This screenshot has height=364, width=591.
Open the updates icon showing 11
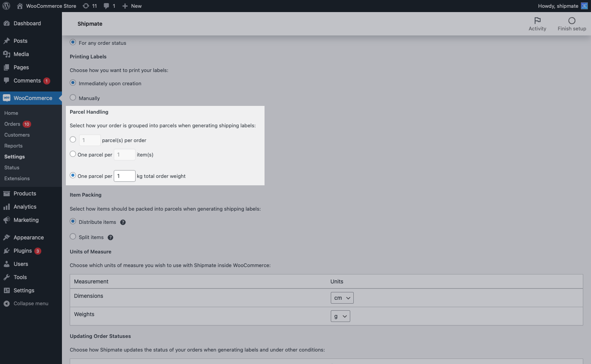(86, 6)
